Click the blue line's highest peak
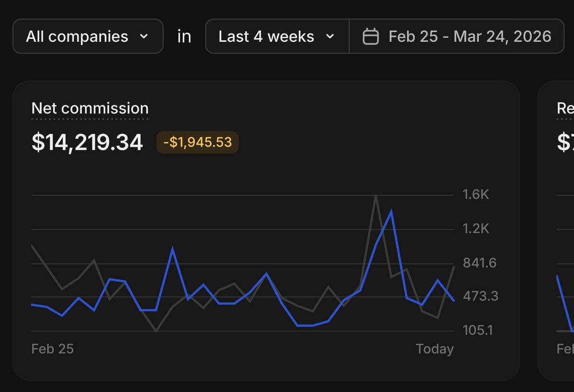Screen dimensions: 574x392 [391, 211]
